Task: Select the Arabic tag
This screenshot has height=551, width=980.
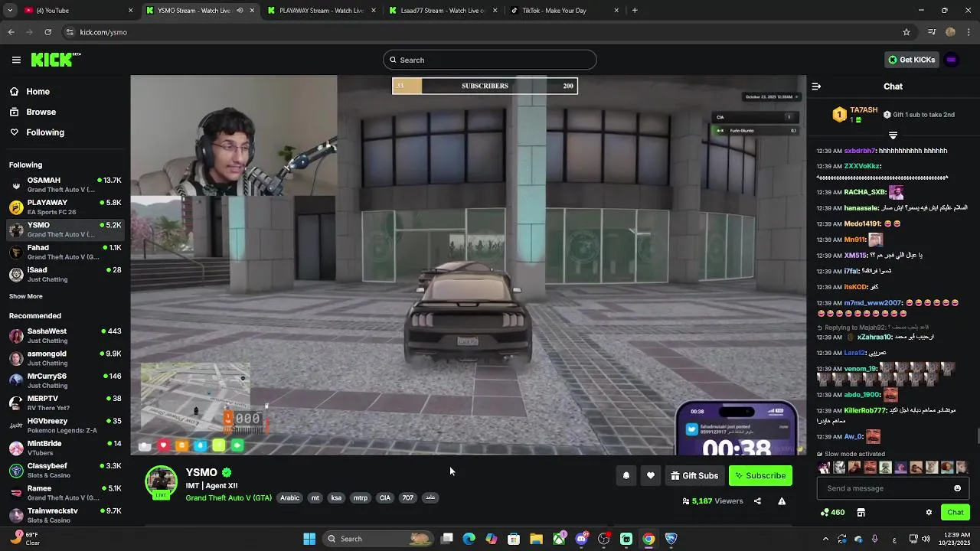Action: [290, 497]
